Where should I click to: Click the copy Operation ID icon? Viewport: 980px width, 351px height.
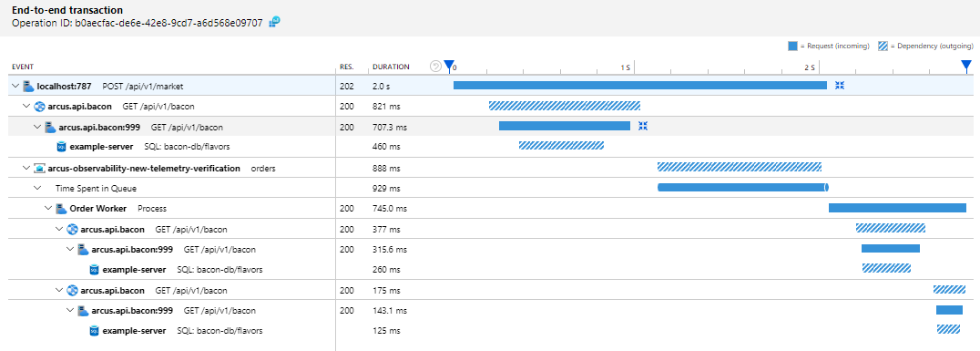click(x=274, y=22)
